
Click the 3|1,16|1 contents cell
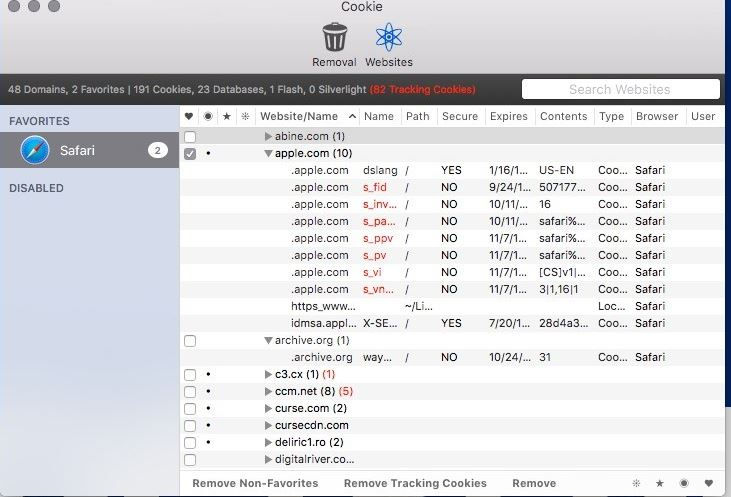[559, 289]
